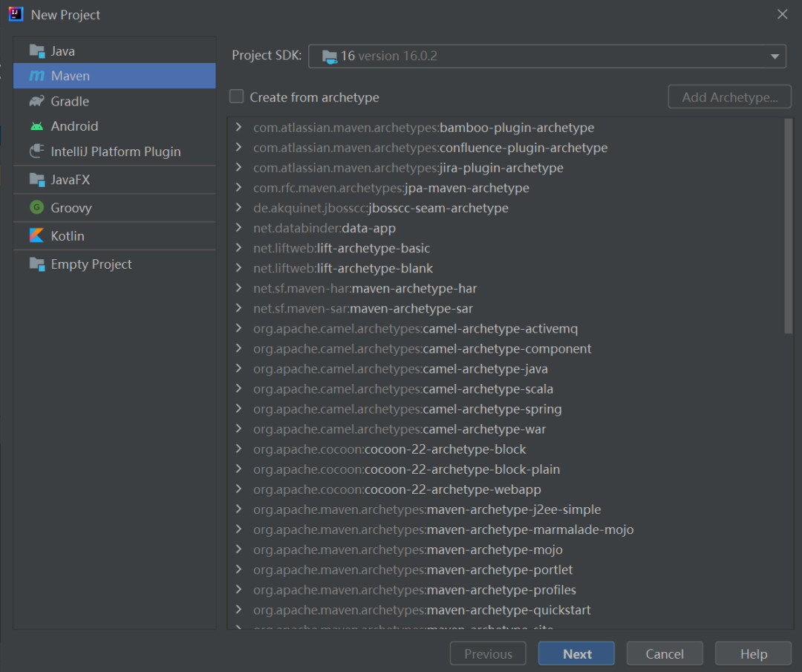Screen dimensions: 802x672
Task: Open Help for this dialog
Action: 753,653
